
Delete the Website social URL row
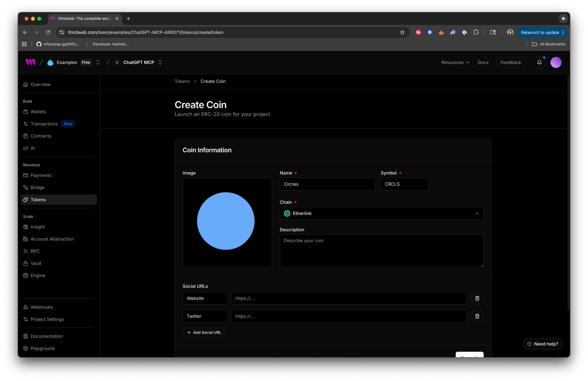pos(477,298)
